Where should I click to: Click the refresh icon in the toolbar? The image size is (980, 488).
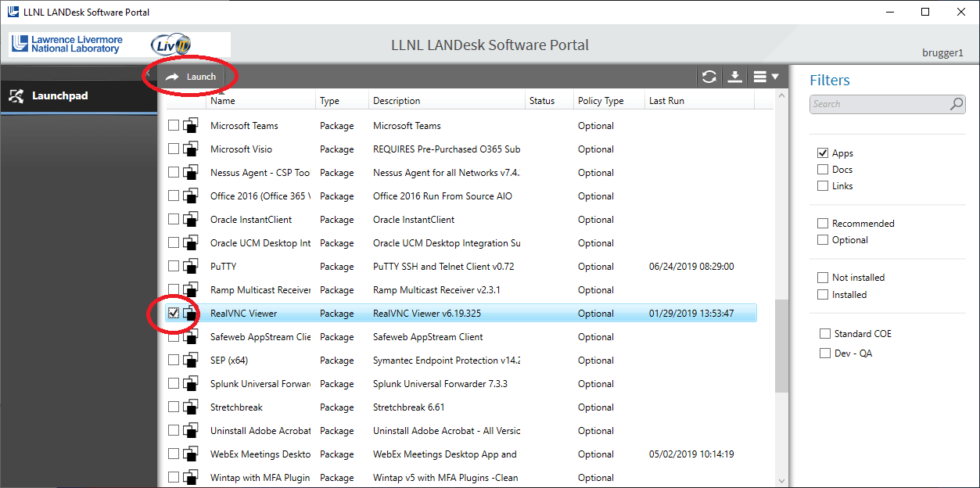tap(709, 76)
